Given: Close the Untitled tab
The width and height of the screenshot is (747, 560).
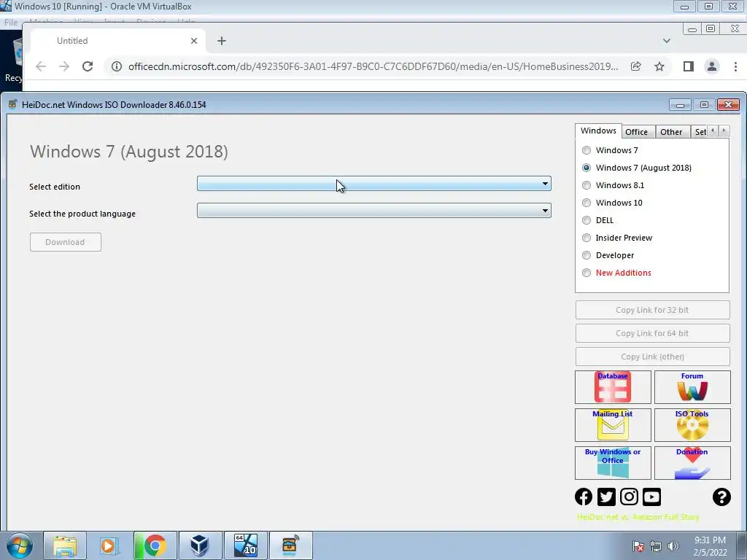Looking at the screenshot, I should point(194,41).
